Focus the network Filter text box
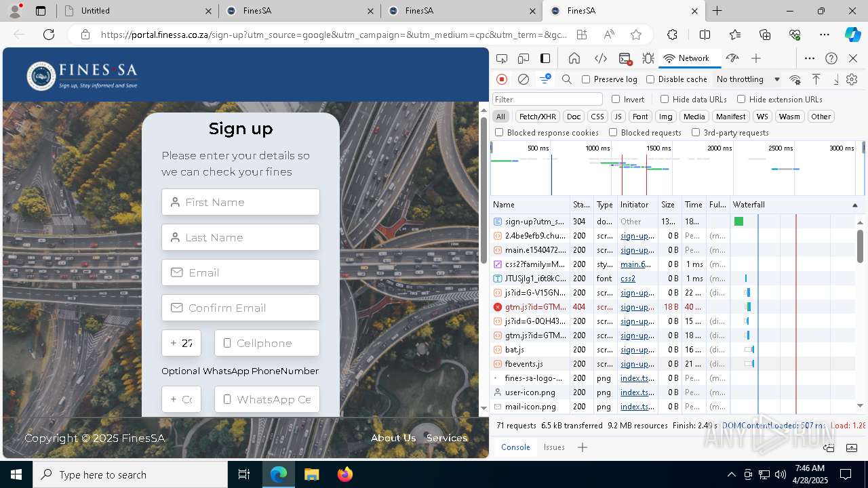 coord(547,99)
